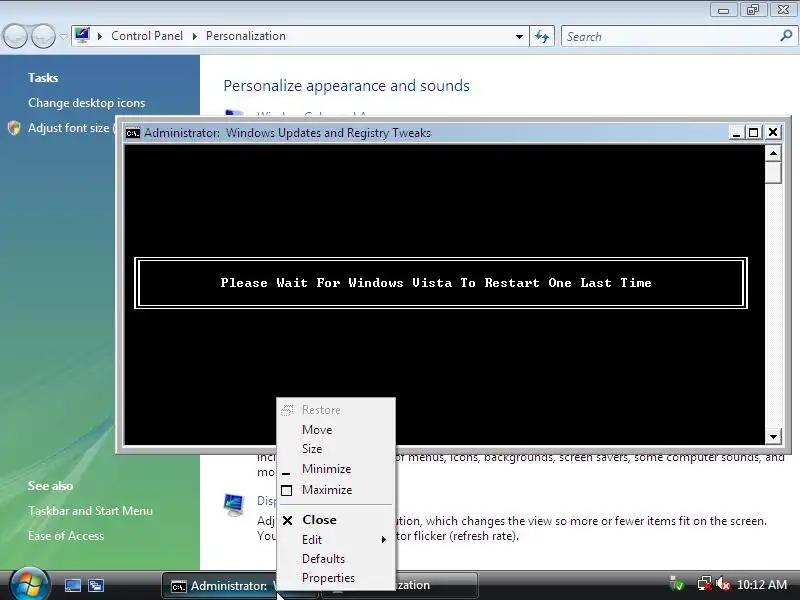800x600 pixels.
Task: Click the Change desktop icons link
Action: 87,103
